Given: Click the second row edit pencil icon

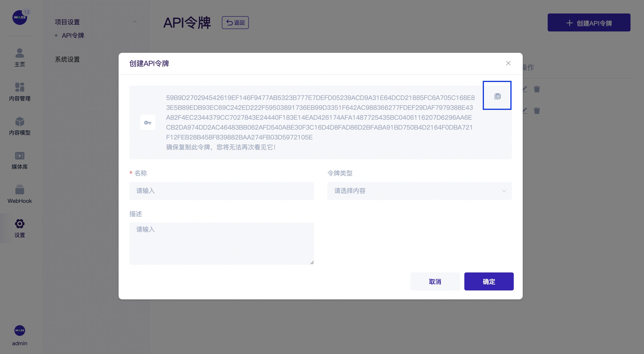Looking at the screenshot, I should [x=525, y=110].
